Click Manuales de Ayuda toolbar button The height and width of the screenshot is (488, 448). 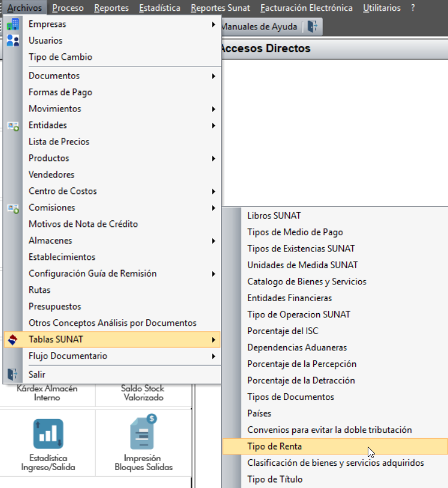tap(259, 26)
